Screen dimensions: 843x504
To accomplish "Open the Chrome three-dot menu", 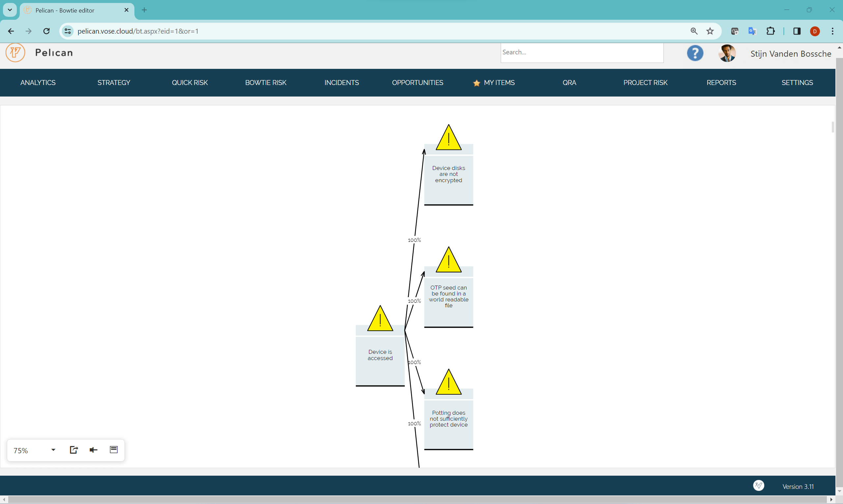I will click(x=832, y=31).
